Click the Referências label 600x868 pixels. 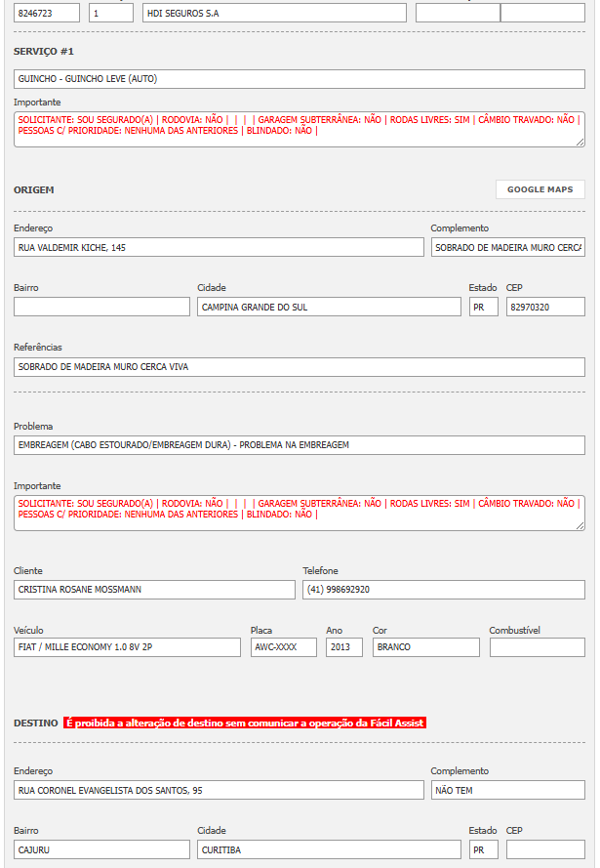(x=38, y=347)
